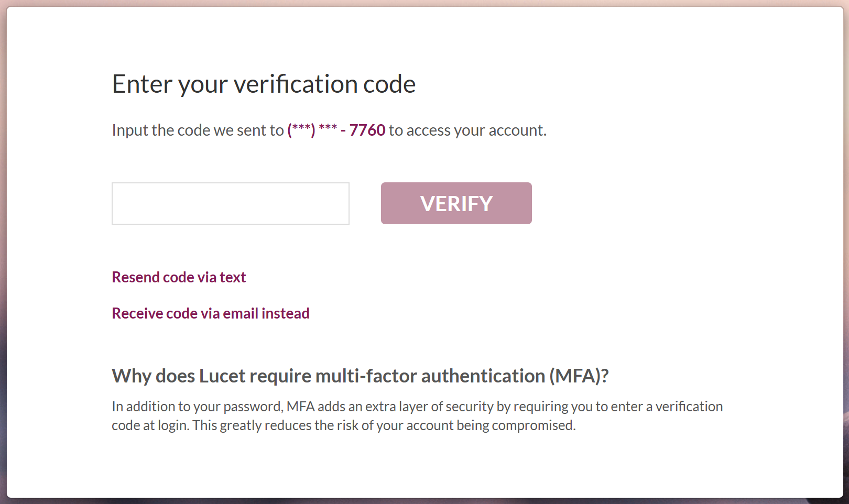The image size is (849, 504).
Task: Click the digits '7760' in the phone number
Action: click(x=367, y=130)
